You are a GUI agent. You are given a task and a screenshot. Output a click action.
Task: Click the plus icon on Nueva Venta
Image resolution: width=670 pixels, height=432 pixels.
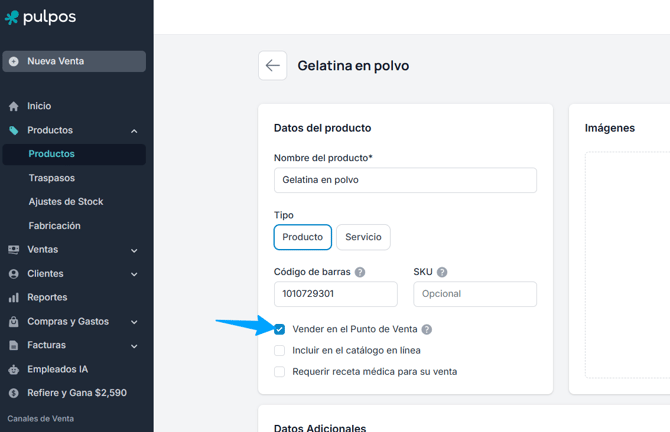[14, 62]
